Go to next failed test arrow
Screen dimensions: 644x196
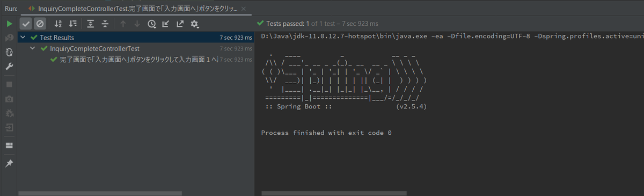click(137, 24)
